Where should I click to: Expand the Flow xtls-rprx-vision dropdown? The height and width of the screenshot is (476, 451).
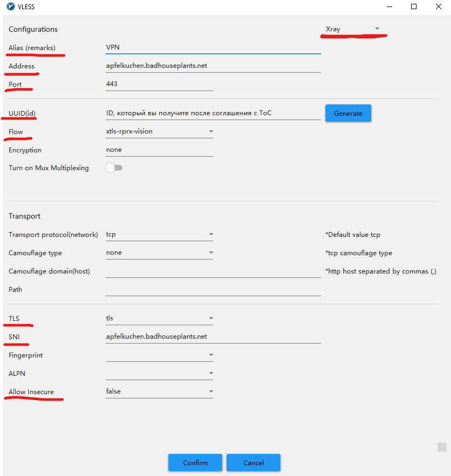tap(159, 131)
